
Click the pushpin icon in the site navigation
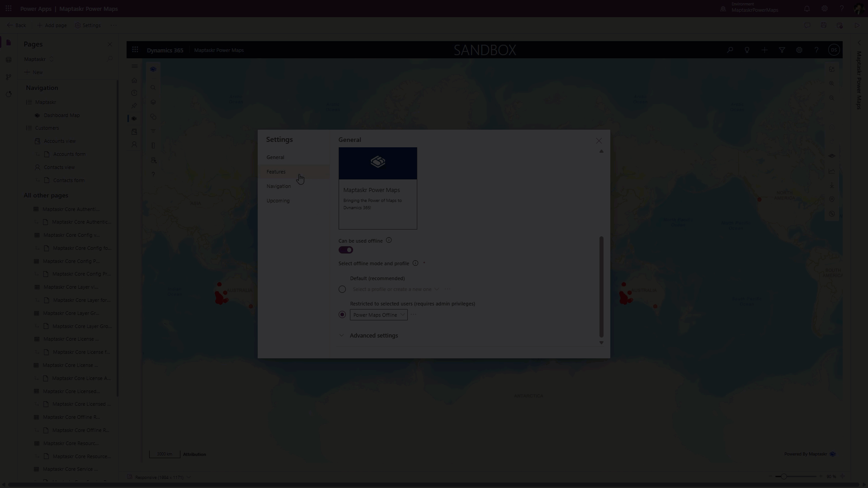pyautogui.click(x=134, y=105)
